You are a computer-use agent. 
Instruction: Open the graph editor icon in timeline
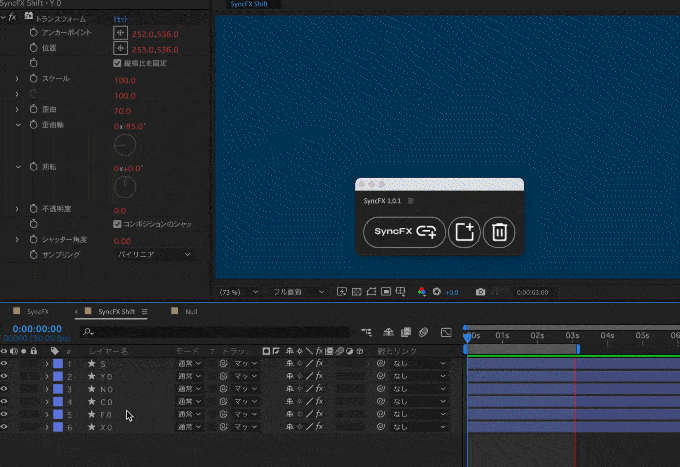point(446,332)
